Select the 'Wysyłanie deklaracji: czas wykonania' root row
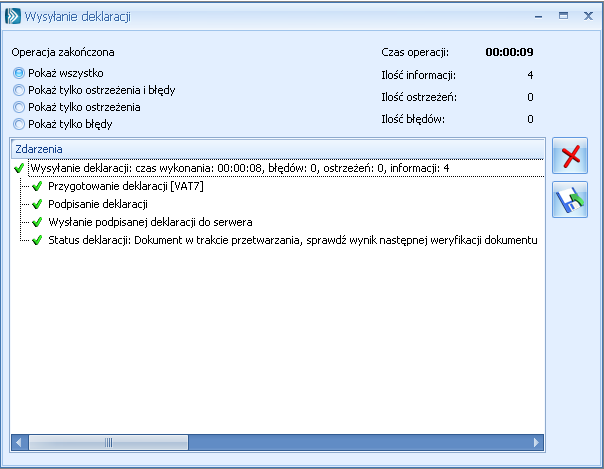Image resolution: width=604 pixels, height=469 pixels. pos(286,168)
